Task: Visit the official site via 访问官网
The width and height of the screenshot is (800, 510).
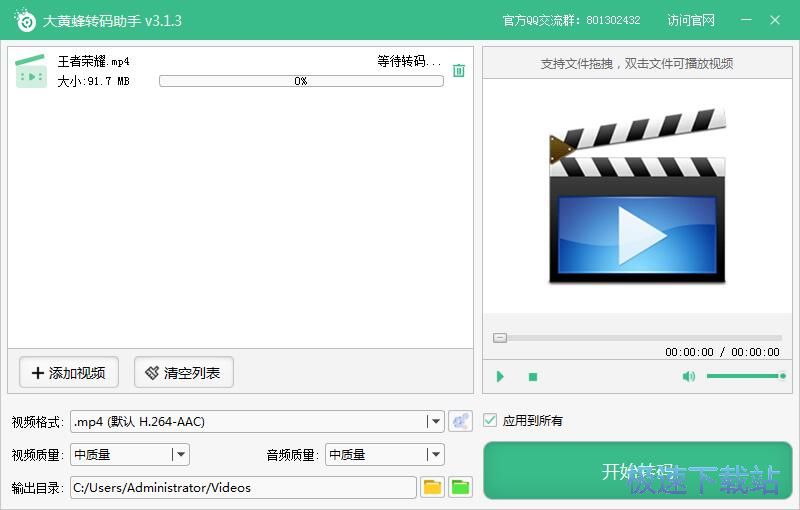Action: click(691, 20)
